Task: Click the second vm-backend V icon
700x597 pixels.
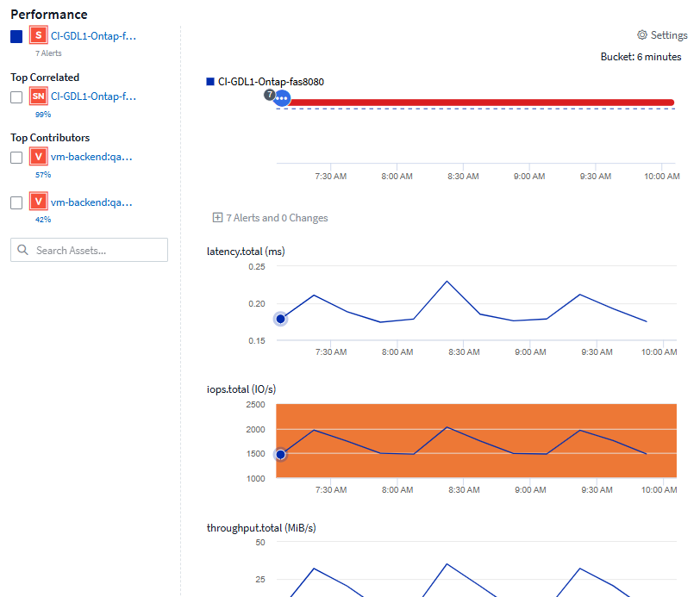Action: (38, 202)
